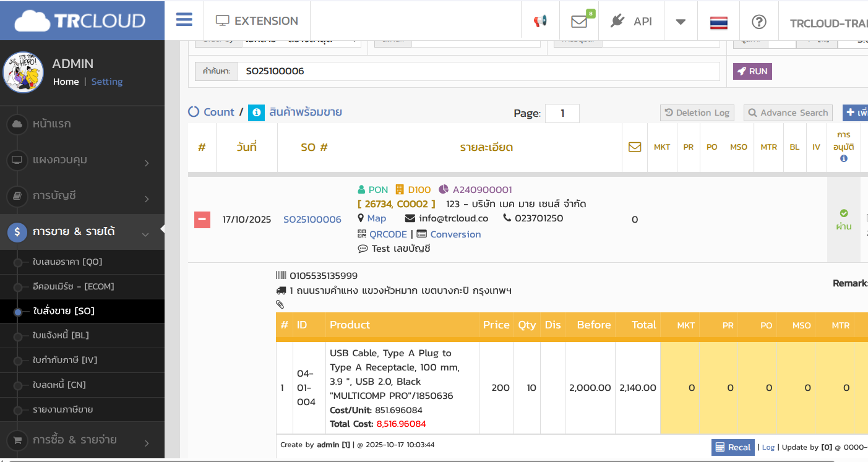Open the QRCODE link
868x462 pixels.
(388, 234)
